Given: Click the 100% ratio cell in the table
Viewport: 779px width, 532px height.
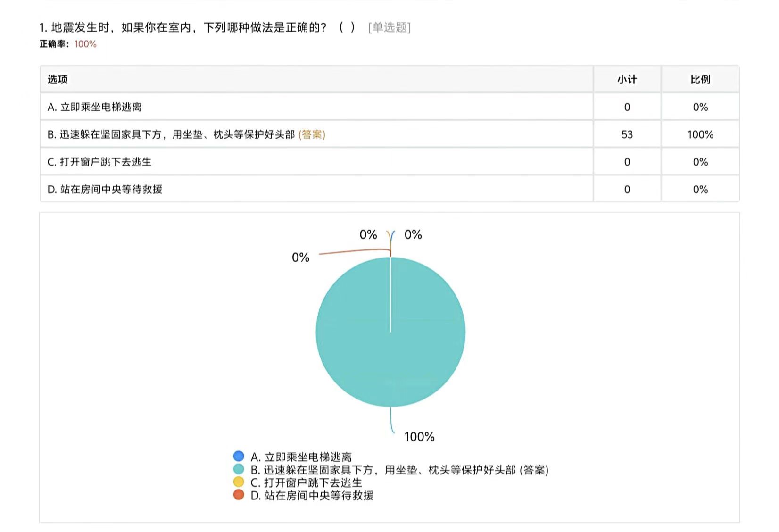Looking at the screenshot, I should click(x=700, y=134).
